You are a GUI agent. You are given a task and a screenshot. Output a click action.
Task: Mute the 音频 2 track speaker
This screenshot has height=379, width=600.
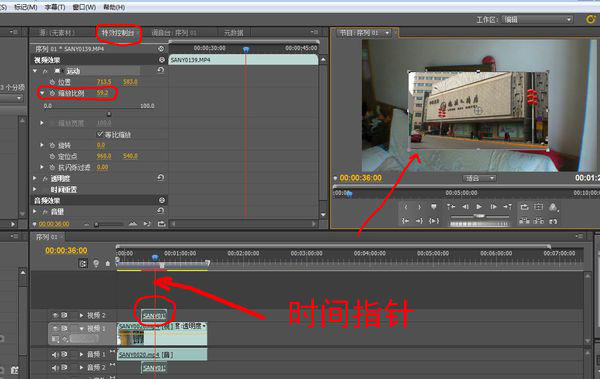pyautogui.click(x=55, y=368)
